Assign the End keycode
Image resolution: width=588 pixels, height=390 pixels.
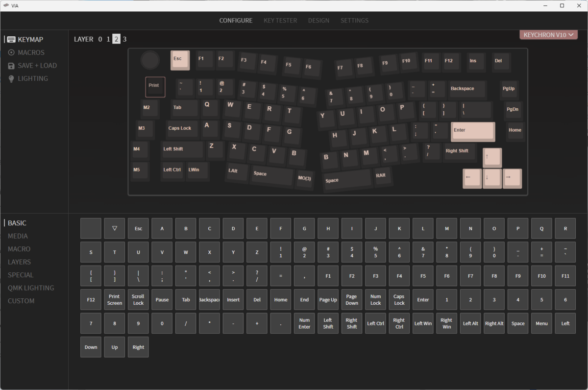[304, 299]
